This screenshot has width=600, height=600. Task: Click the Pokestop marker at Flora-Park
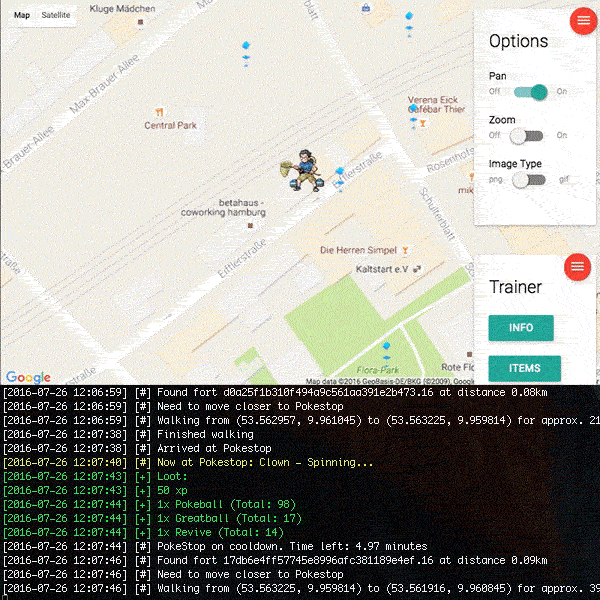click(x=386, y=352)
